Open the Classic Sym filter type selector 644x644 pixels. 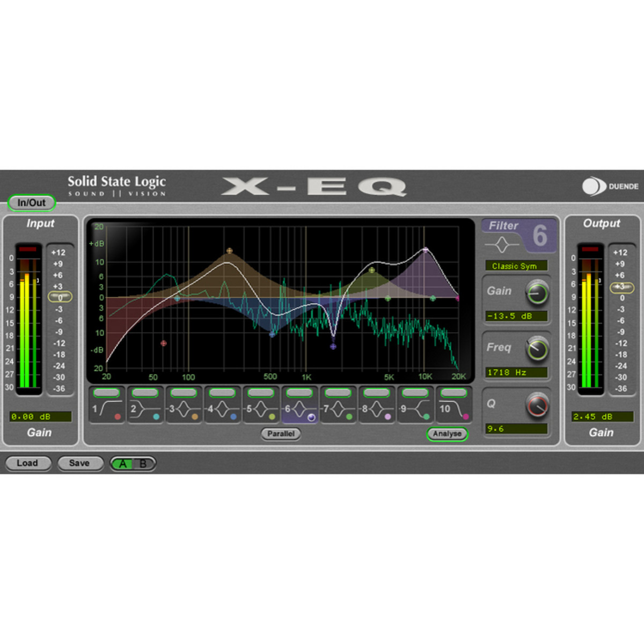point(516,266)
